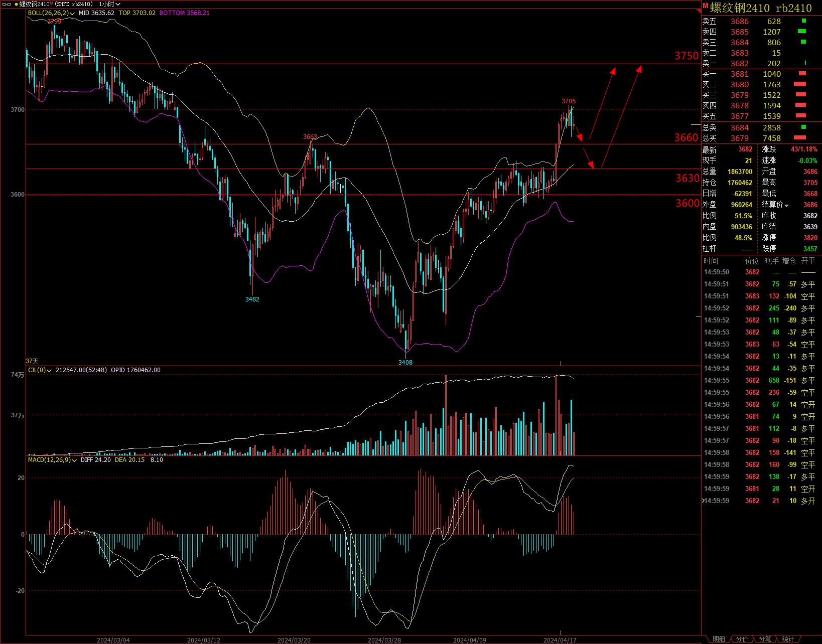The width and height of the screenshot is (822, 644).
Task: Click the 持仓 value 1760462
Action: (740, 183)
